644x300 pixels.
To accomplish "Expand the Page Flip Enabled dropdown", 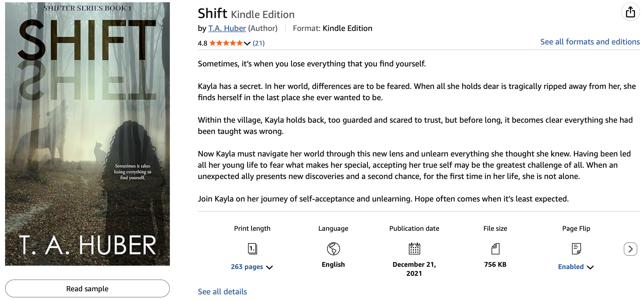I will point(590,267).
